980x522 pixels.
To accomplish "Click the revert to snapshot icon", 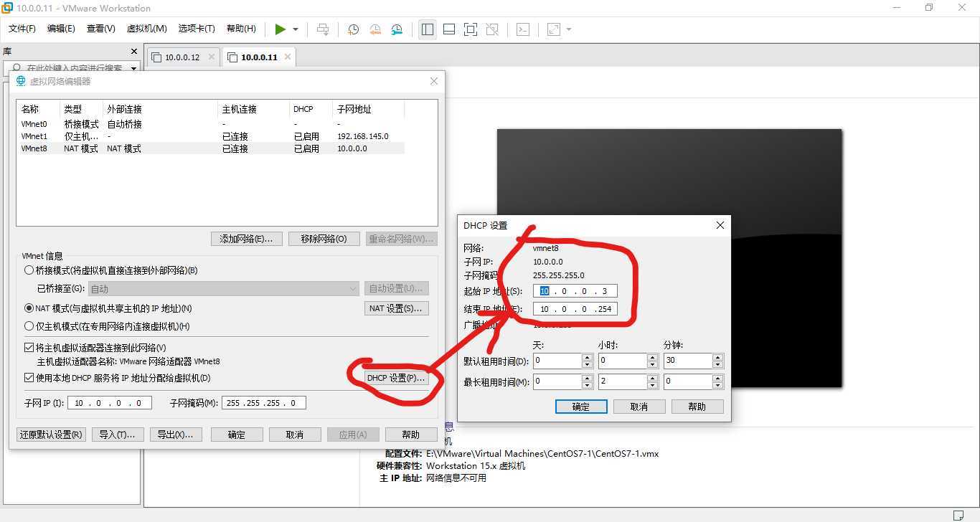I will (x=375, y=29).
